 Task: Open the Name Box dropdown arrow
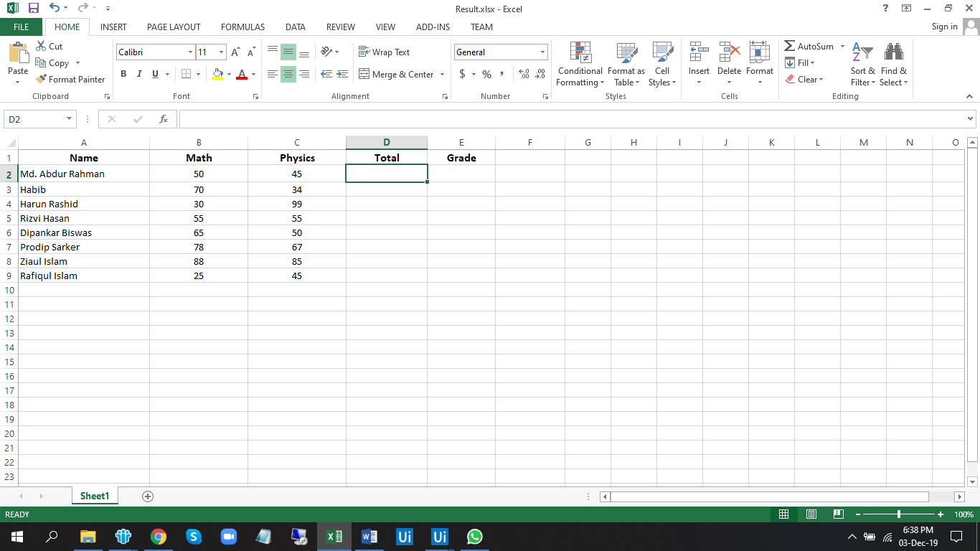70,119
